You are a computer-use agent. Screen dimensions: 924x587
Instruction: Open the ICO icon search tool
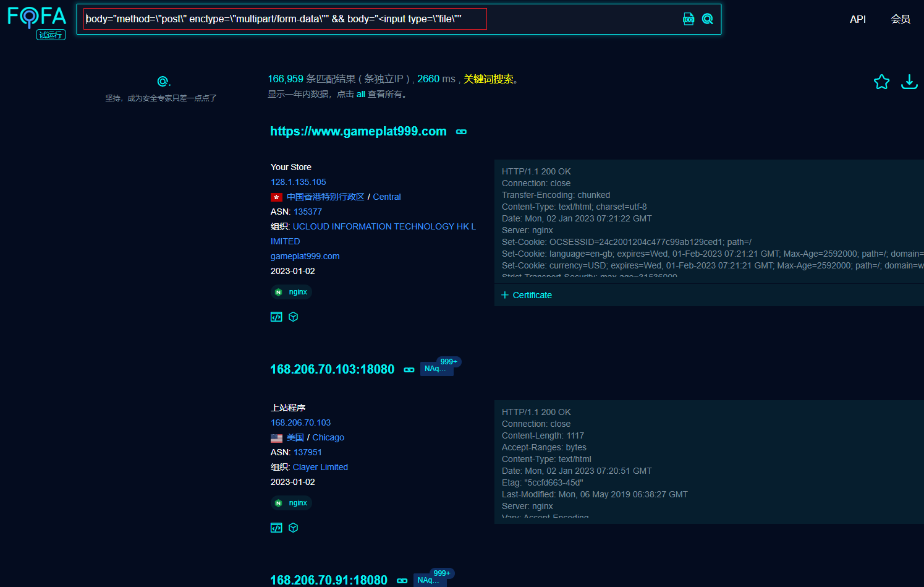[689, 19]
